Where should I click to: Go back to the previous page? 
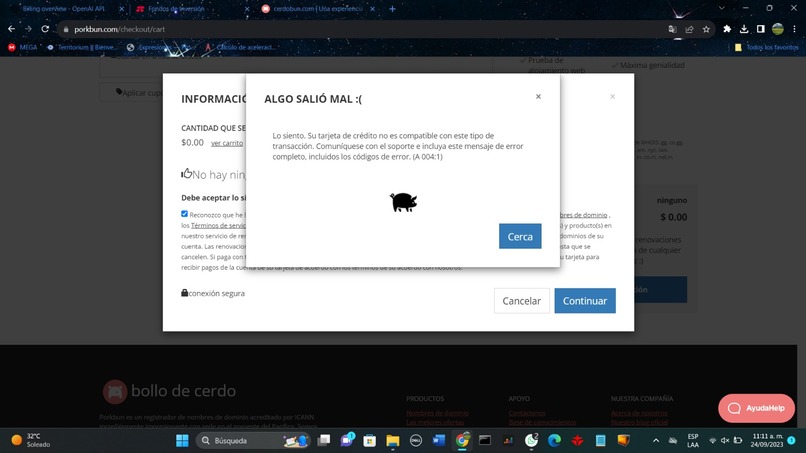pos(11,29)
